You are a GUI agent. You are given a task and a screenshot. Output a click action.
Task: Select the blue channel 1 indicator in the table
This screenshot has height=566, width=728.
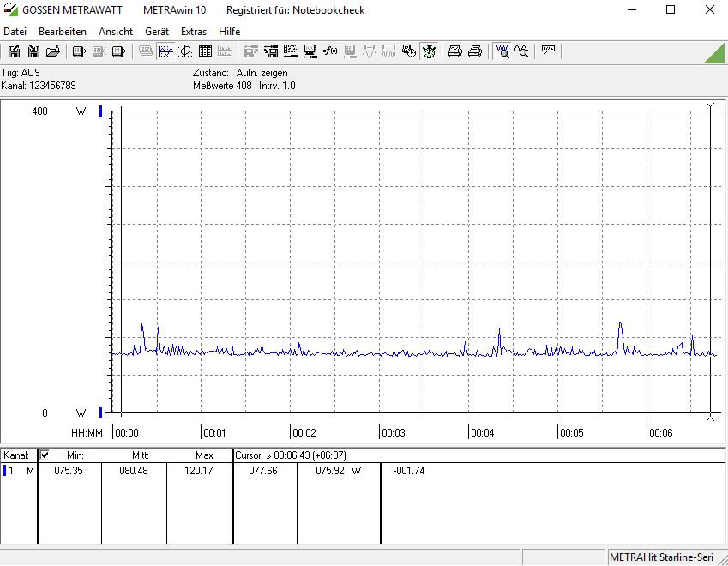[4, 470]
